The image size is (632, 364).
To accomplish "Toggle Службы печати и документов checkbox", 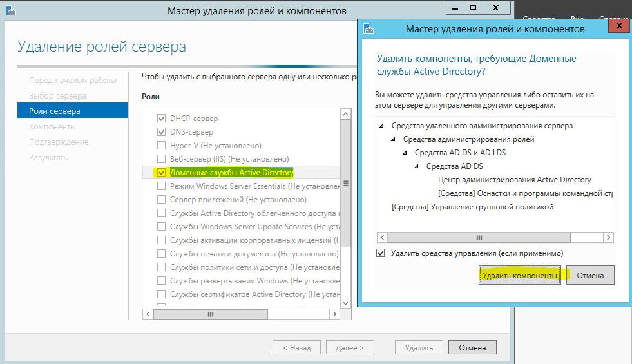I will point(161,254).
